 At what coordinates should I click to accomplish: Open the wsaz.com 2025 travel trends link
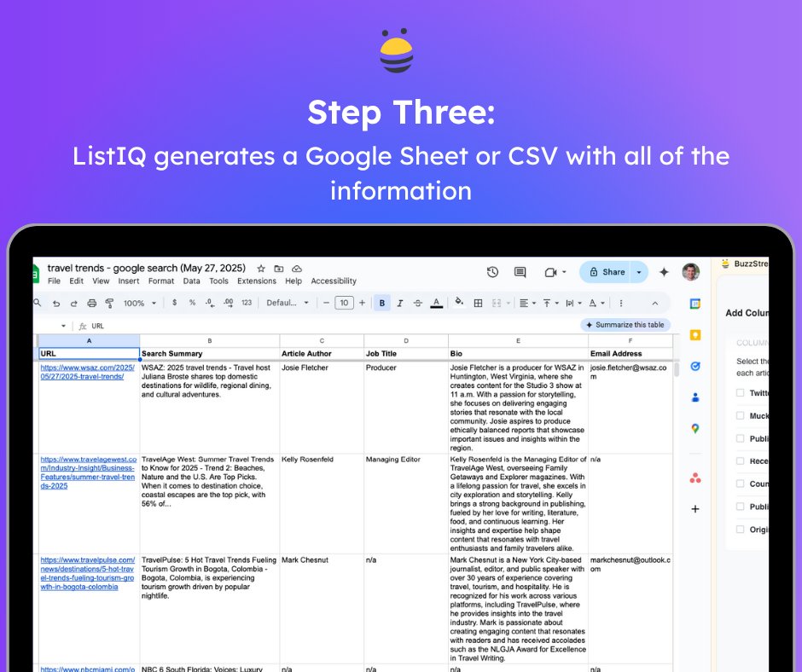pos(88,372)
